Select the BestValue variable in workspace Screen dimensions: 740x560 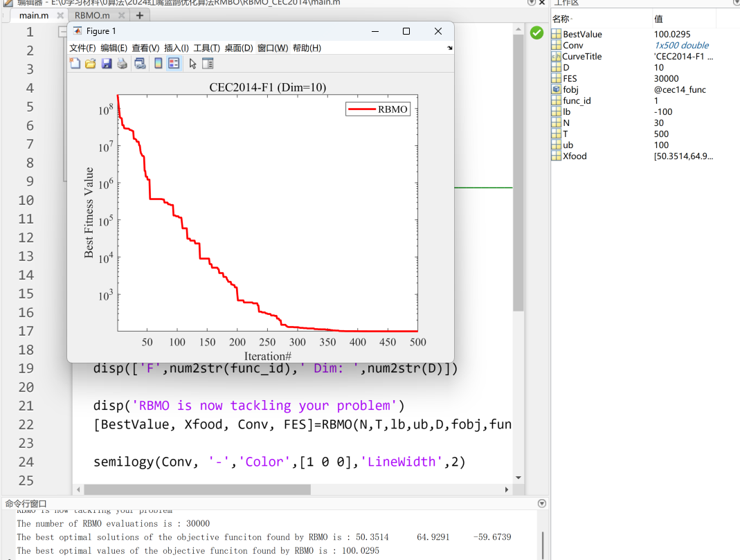click(x=582, y=35)
